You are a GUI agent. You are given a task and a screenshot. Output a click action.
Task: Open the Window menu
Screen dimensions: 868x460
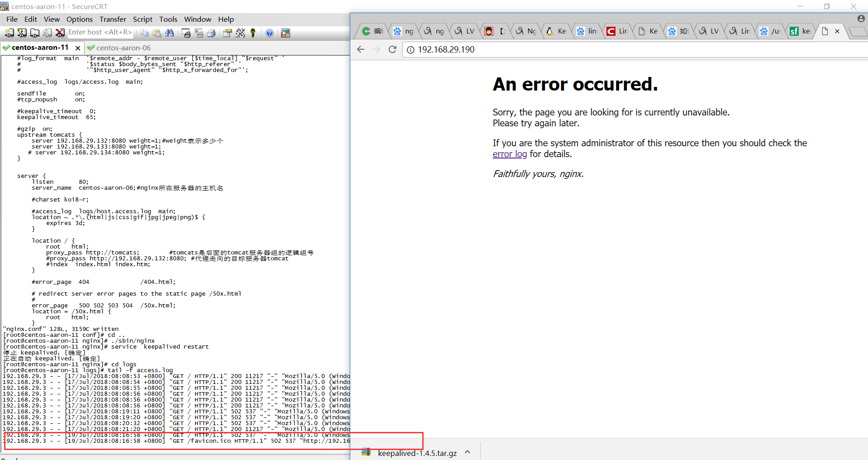198,19
